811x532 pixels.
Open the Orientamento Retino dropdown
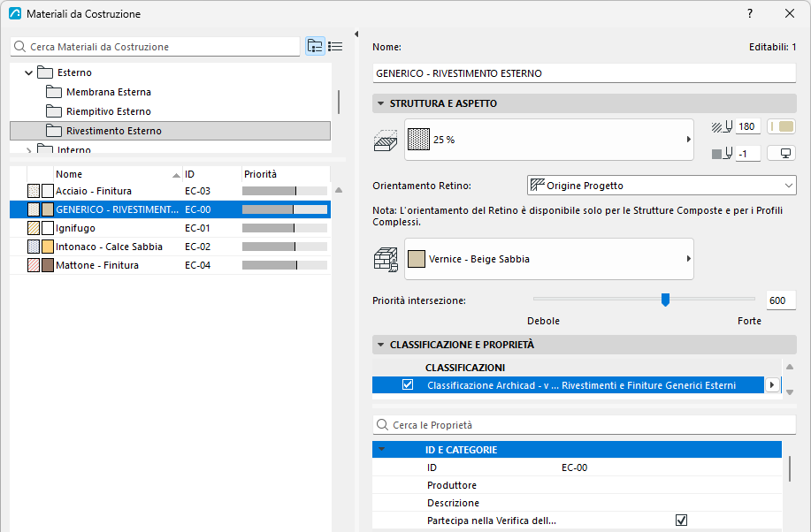point(662,186)
